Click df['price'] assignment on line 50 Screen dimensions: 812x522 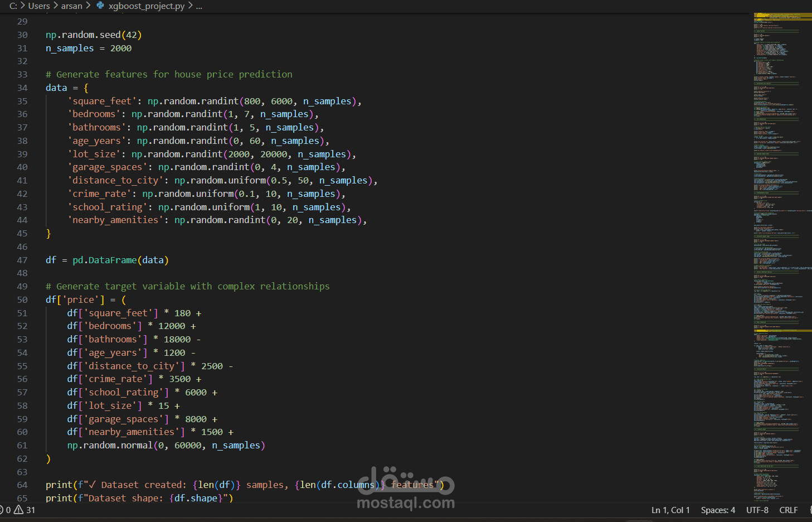(86, 299)
